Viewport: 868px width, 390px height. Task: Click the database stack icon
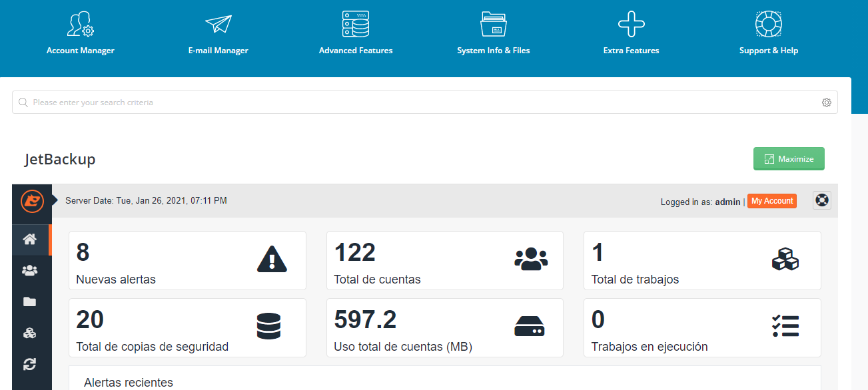pos(268,326)
